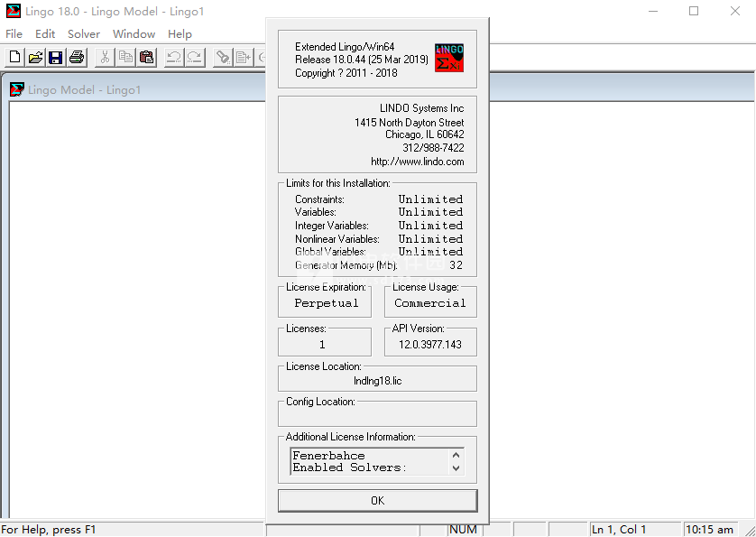Viewport: 756px width, 537px height.
Task: Click the Global Variables Unlimited value
Action: [430, 252]
